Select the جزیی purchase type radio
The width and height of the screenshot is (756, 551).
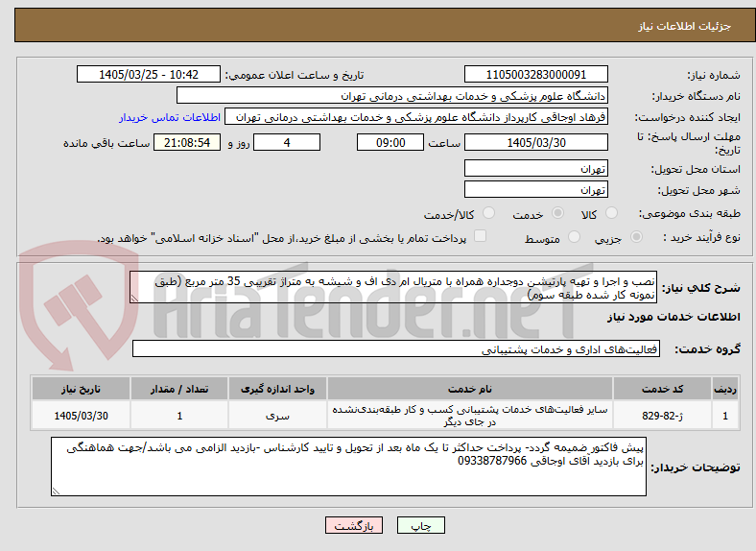636,237
